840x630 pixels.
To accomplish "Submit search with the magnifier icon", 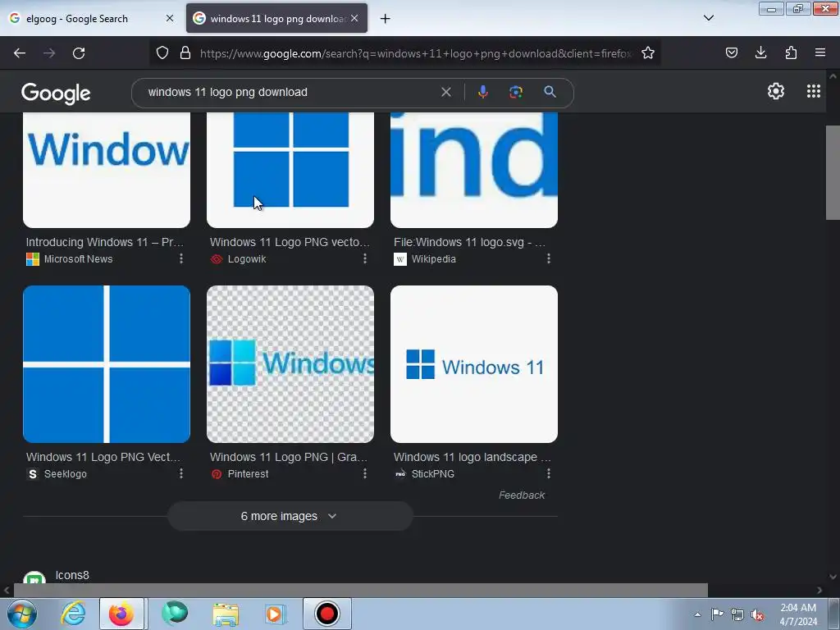I will [x=550, y=92].
